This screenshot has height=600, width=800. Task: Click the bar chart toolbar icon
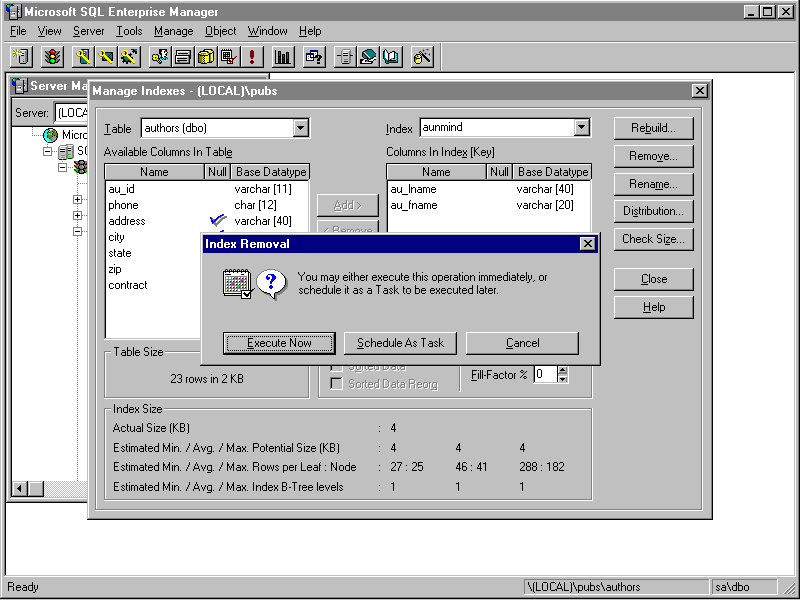[283, 57]
